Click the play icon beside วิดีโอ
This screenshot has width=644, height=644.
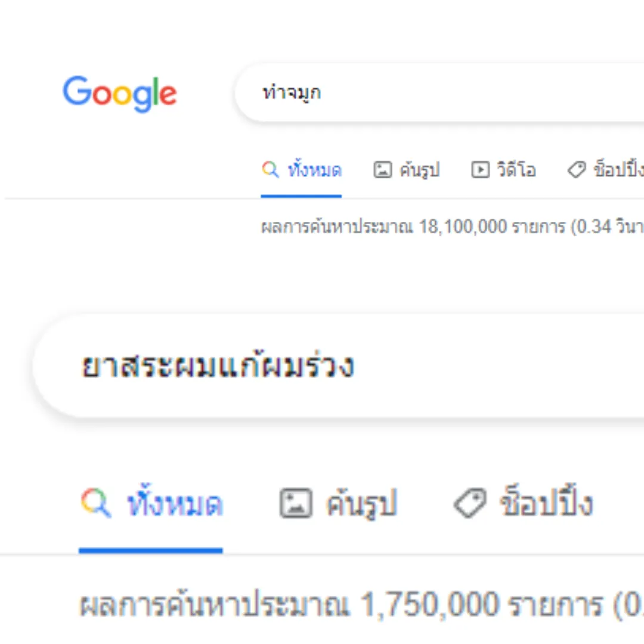point(480,169)
